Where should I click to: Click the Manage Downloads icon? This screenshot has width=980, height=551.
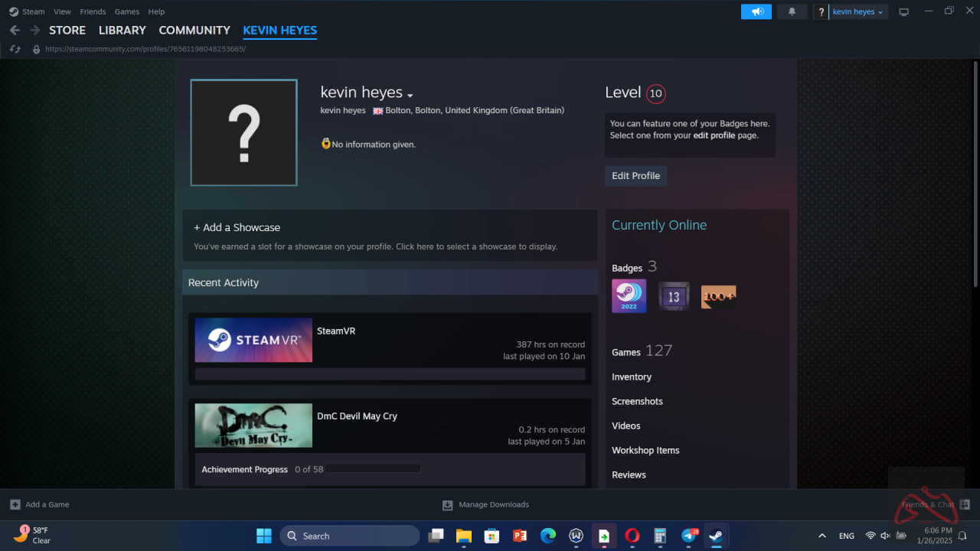(x=448, y=505)
